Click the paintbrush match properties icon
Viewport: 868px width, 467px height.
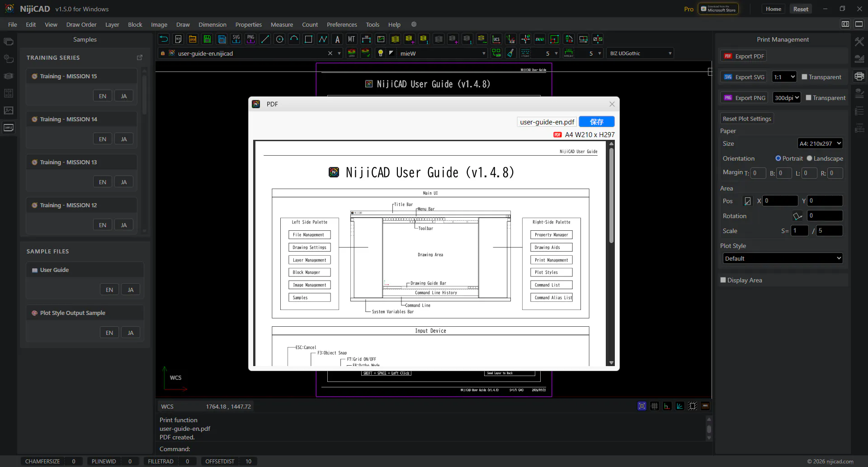pos(510,53)
